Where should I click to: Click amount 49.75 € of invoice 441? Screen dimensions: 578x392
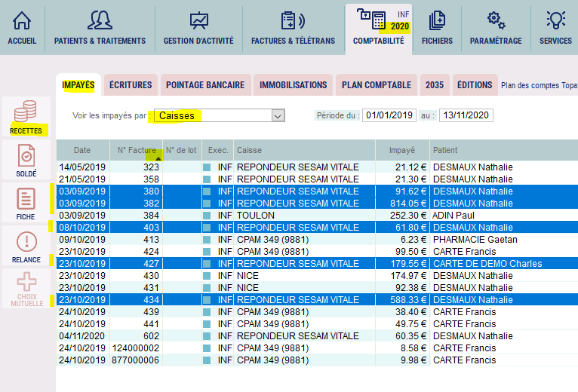point(410,324)
